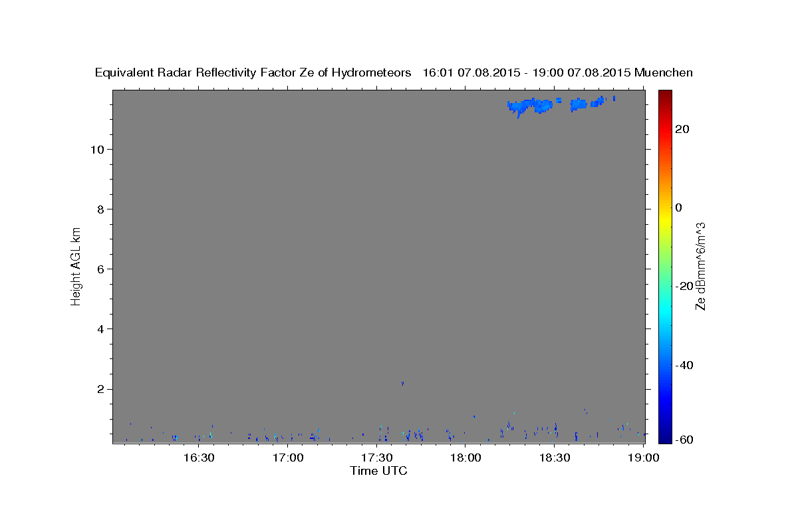
Task: Select the "Time UTC" x-axis label
Action: click(x=378, y=471)
